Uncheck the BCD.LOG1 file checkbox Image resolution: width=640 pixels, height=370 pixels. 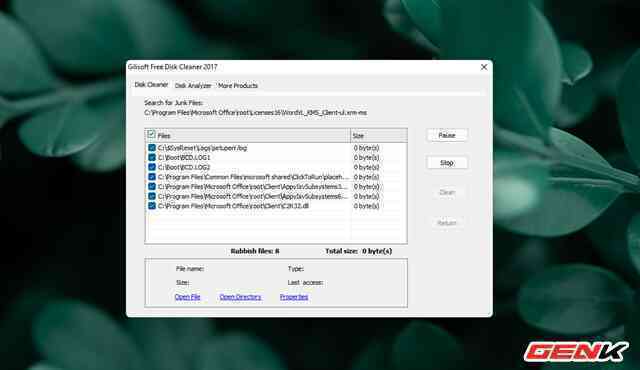152,157
